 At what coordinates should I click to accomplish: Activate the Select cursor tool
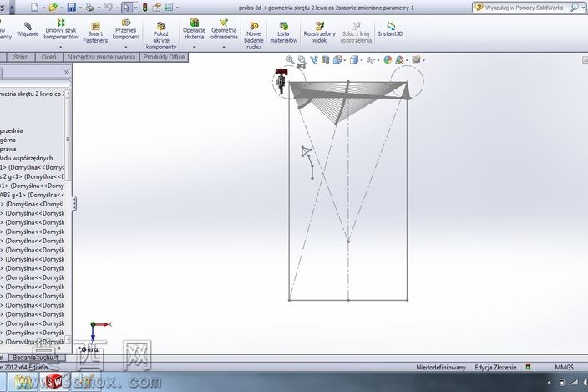click(x=126, y=8)
